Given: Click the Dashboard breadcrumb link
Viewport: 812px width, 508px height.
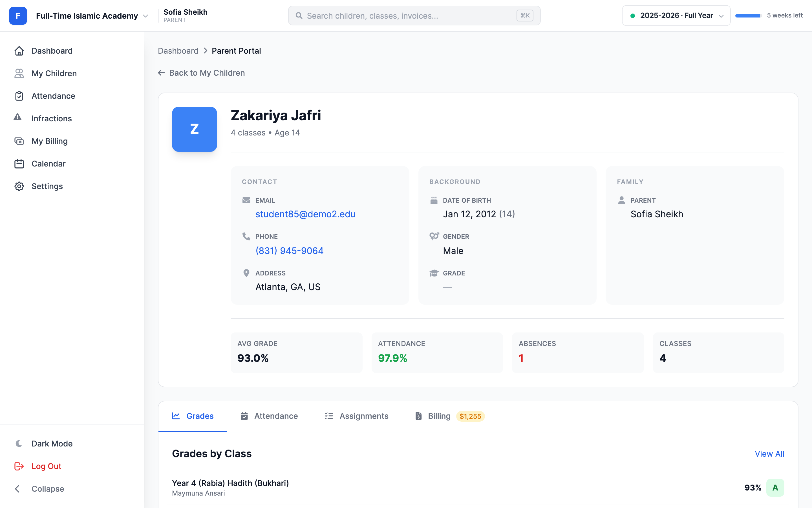Looking at the screenshot, I should click(x=178, y=51).
